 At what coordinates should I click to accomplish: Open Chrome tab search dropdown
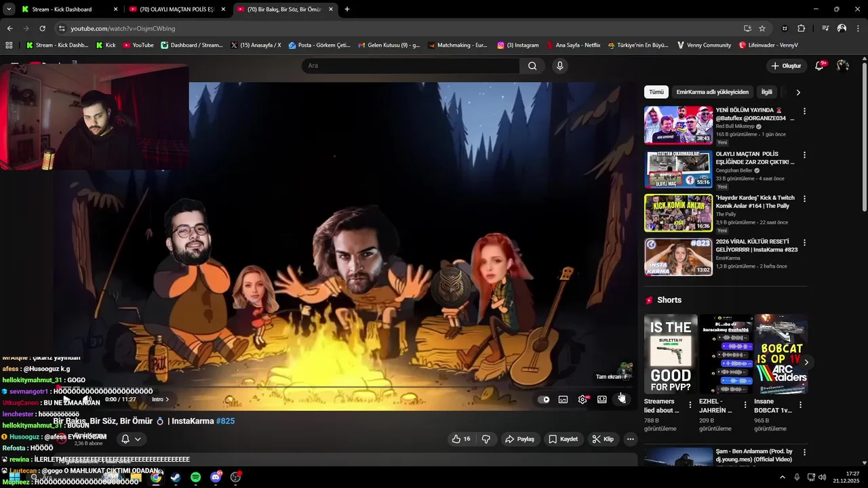click(8, 9)
